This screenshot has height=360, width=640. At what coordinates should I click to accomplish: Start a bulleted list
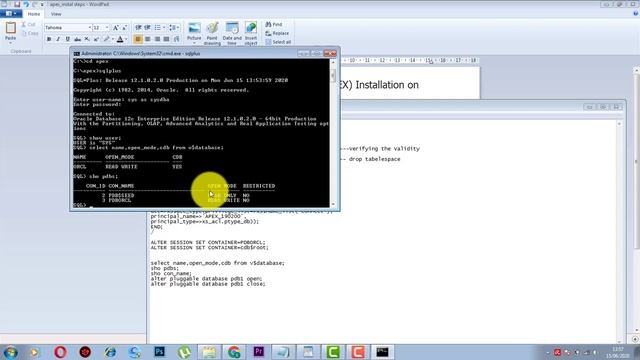[157, 27]
